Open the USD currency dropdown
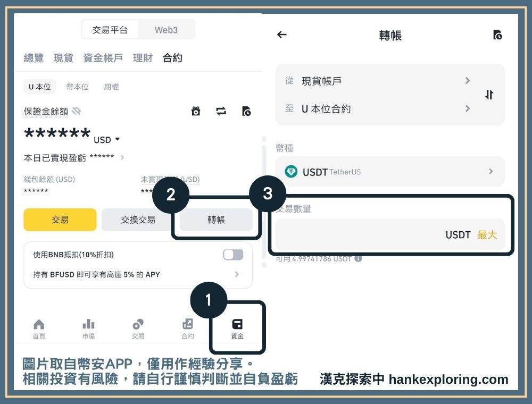The height and width of the screenshot is (404, 532). coord(106,140)
